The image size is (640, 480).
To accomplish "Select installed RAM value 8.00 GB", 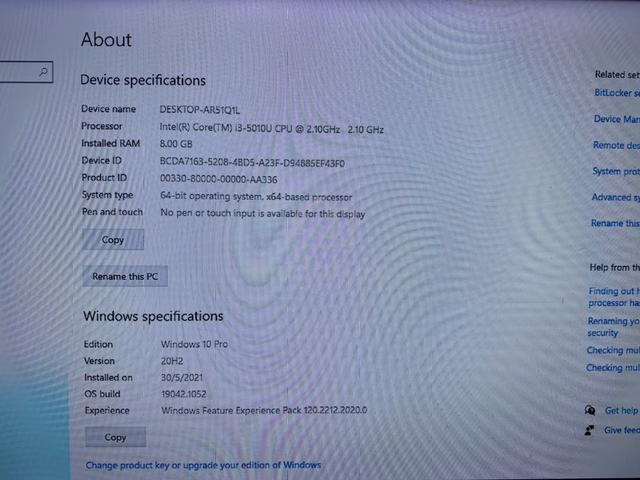I will coord(176,144).
